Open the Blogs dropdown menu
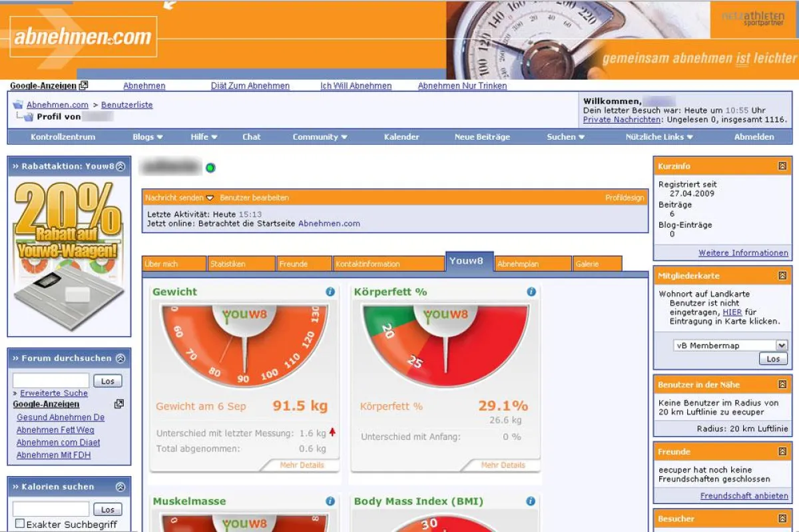The image size is (799, 532). point(148,136)
